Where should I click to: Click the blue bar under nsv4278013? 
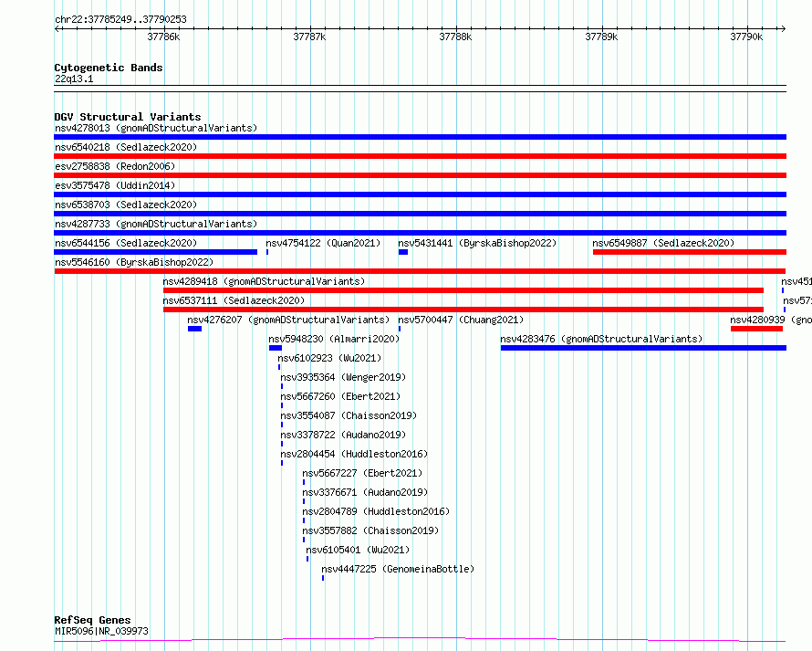click(x=420, y=137)
